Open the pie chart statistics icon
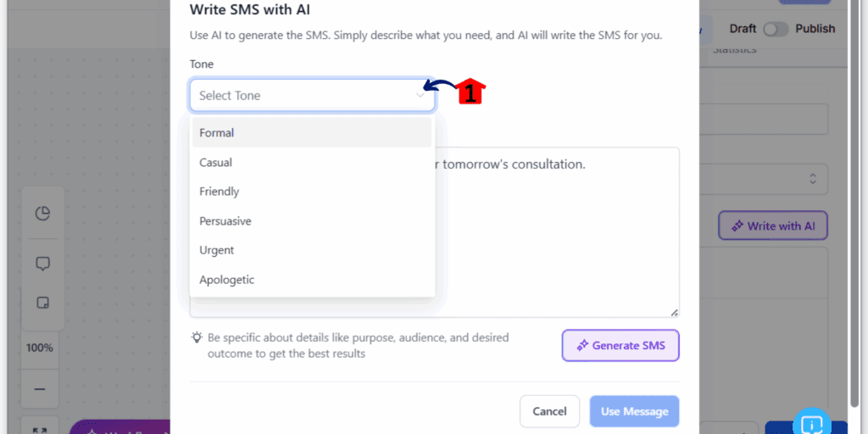The width and height of the screenshot is (868, 434). click(x=42, y=213)
